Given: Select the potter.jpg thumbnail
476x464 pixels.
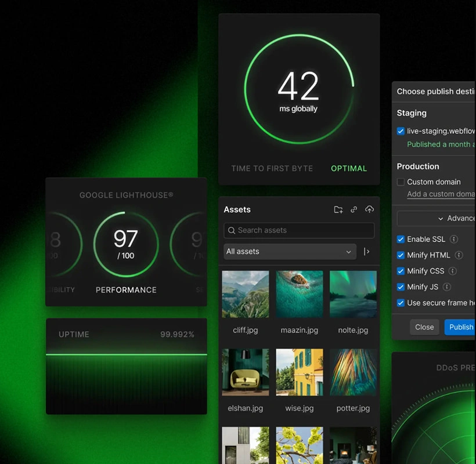Looking at the screenshot, I should pyautogui.click(x=353, y=372).
